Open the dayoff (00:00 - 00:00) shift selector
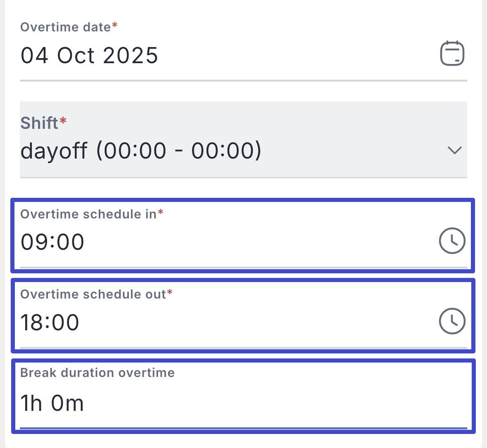487x448 pixels. pos(141,150)
